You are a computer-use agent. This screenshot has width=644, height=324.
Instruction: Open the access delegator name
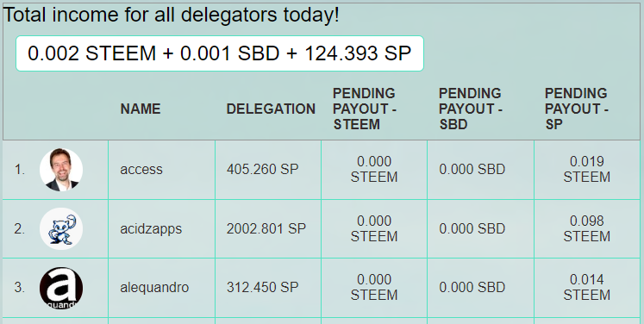coord(141,169)
